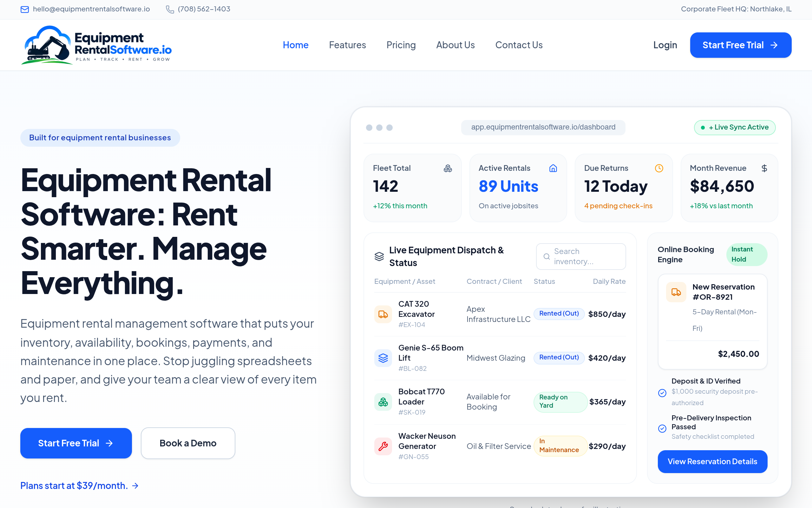This screenshot has width=812, height=508.
Task: Click the $850/day daily rate
Action: (607, 314)
